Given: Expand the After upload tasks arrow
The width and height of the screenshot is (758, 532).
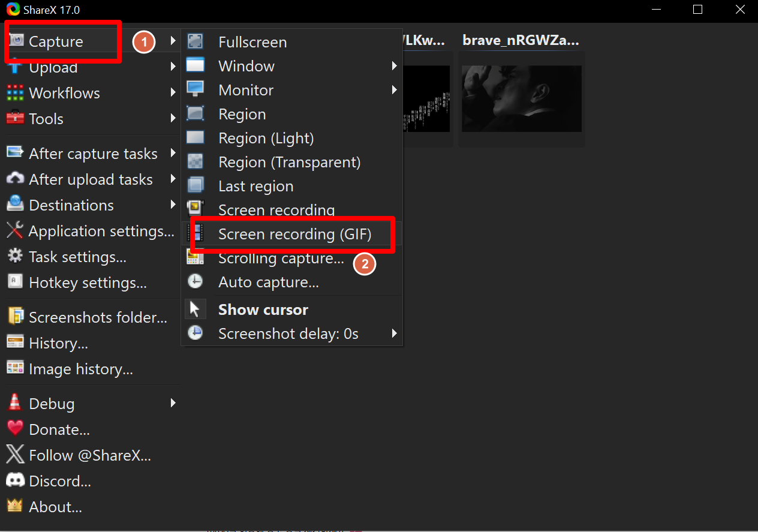Looking at the screenshot, I should coord(173,179).
